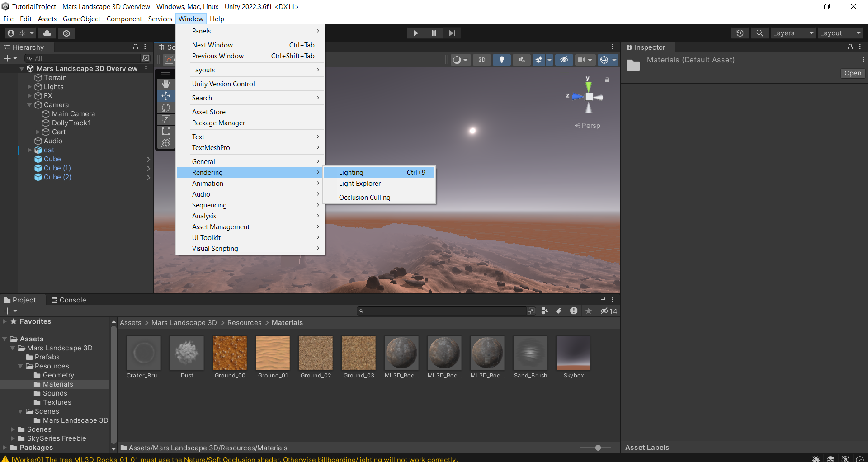868x462 pixels.
Task: Open the Materials asset more options menu
Action: [863, 60]
